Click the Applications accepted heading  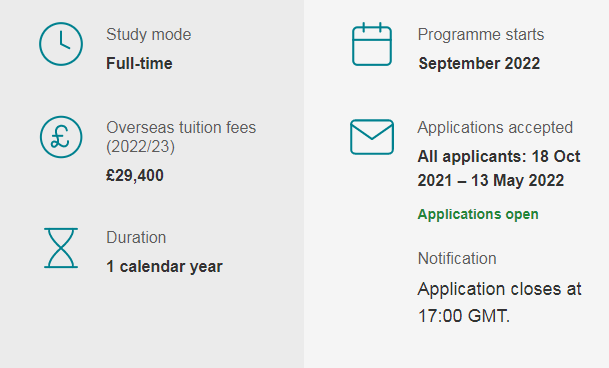pyautogui.click(x=495, y=127)
